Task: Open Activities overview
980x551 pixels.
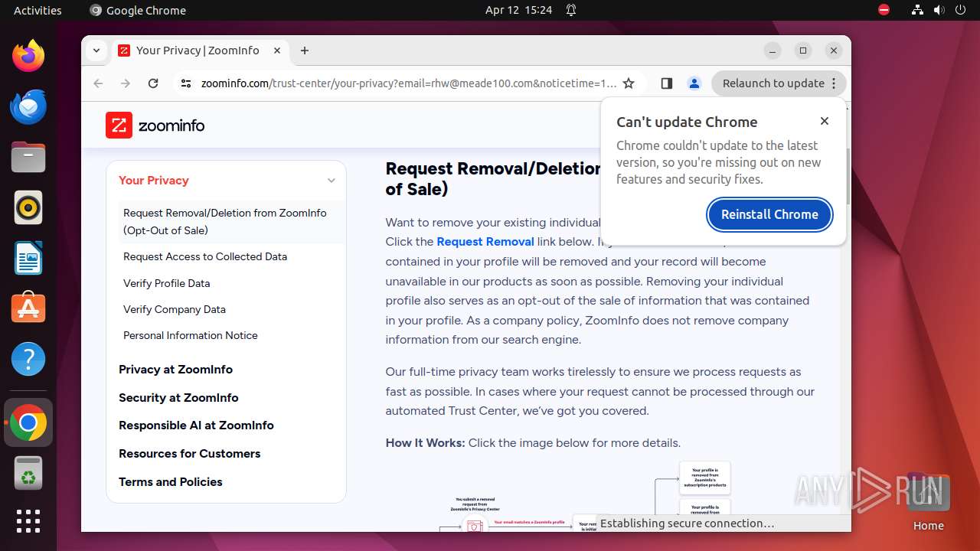Action: 38,10
